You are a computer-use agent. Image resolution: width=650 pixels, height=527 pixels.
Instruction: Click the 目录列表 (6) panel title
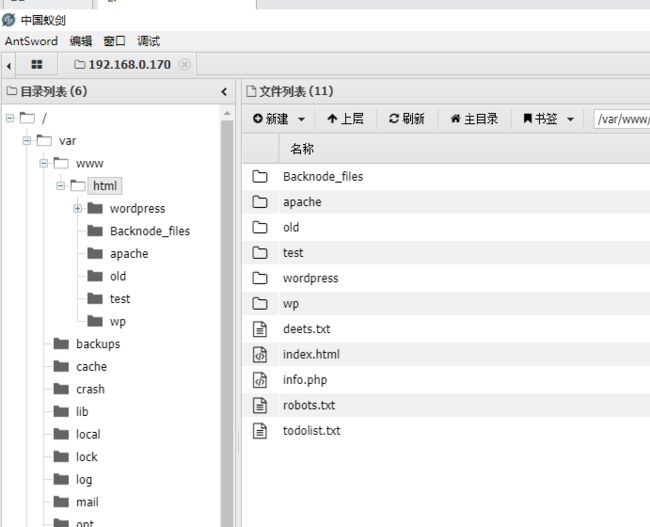coord(47,91)
